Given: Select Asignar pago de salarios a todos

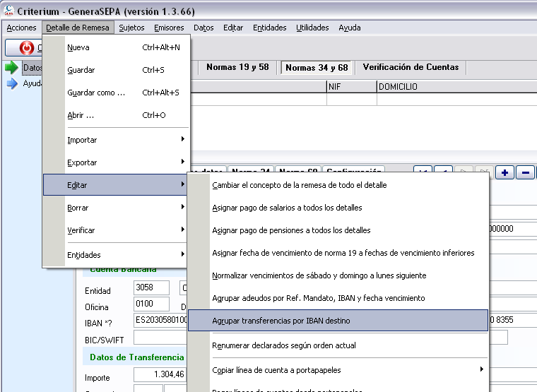Looking at the screenshot, I should pos(338,208).
